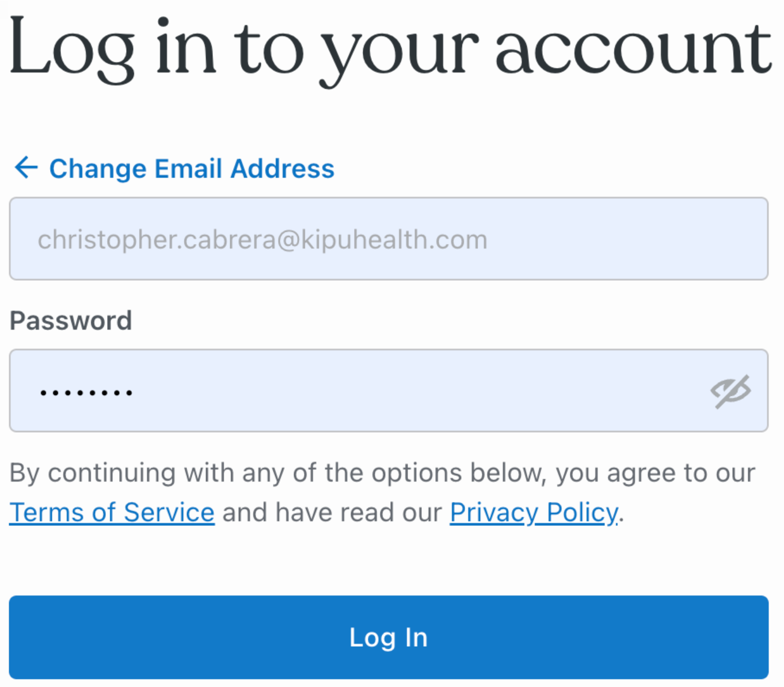Open the Terms of Service link
784x687 pixels.
[x=112, y=512]
